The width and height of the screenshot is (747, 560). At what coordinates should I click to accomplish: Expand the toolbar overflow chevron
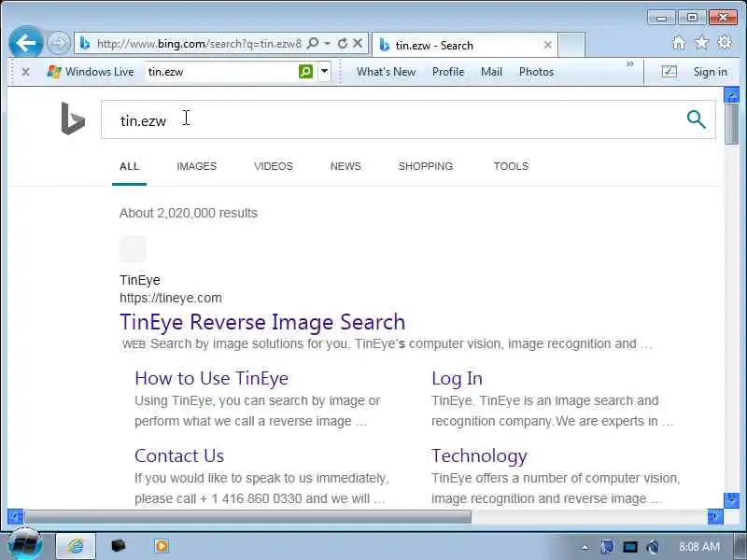coord(629,63)
